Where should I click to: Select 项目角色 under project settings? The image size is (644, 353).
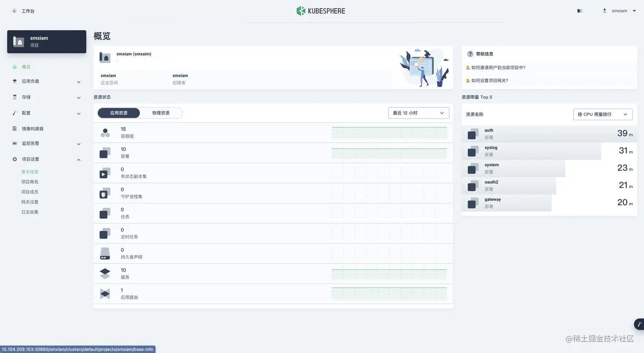(x=30, y=182)
